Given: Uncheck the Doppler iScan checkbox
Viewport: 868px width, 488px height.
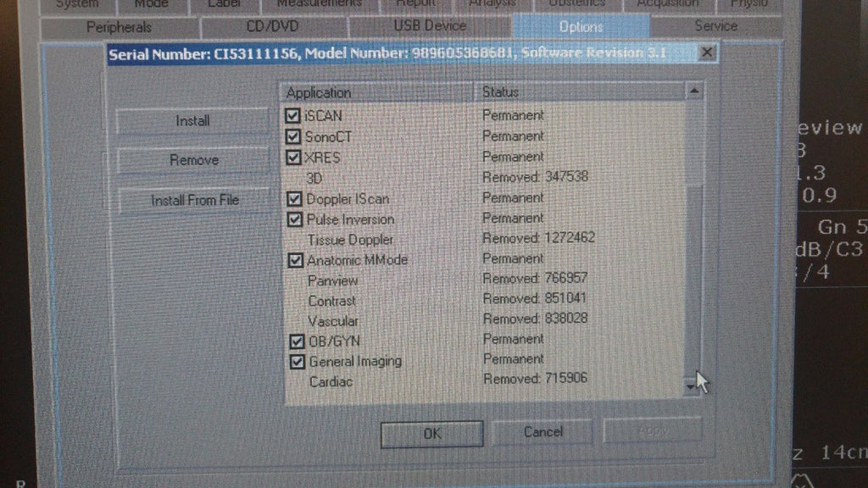Looking at the screenshot, I should click(x=294, y=199).
